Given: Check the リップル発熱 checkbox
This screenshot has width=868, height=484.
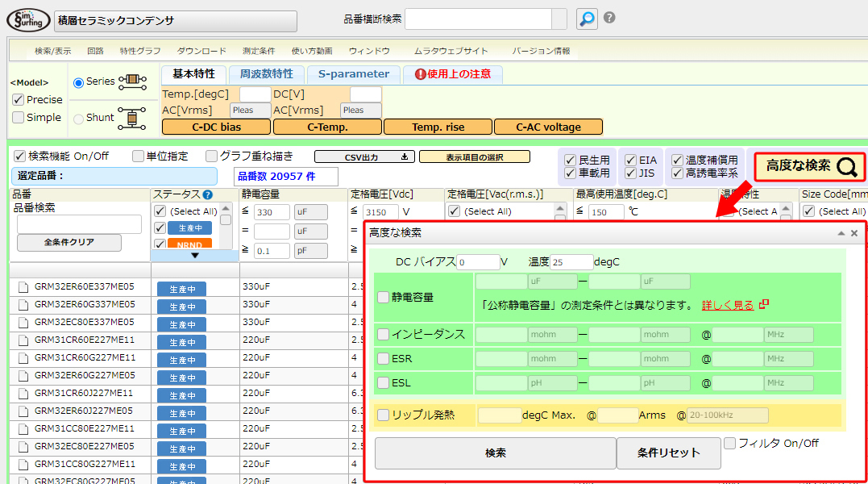Looking at the screenshot, I should click(384, 415).
